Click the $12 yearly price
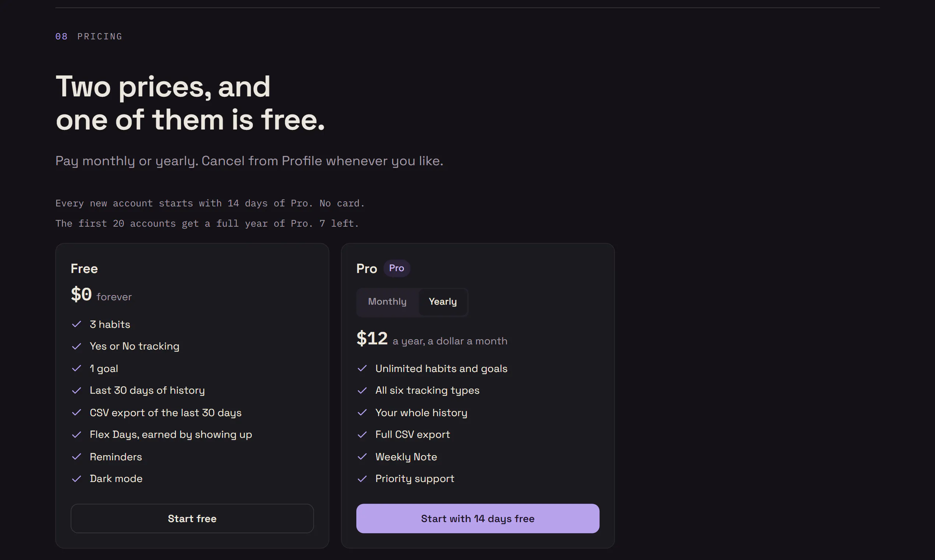The width and height of the screenshot is (935, 560). tap(372, 338)
